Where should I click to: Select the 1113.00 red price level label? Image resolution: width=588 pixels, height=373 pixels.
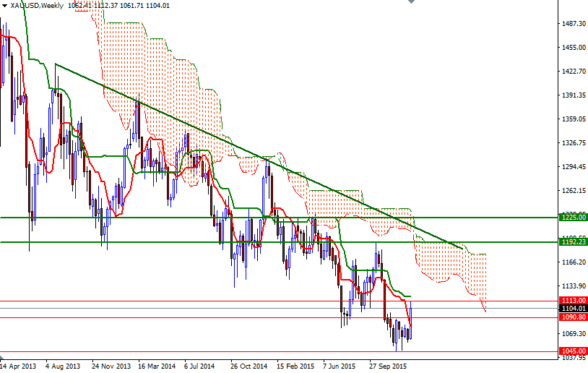pyautogui.click(x=573, y=300)
